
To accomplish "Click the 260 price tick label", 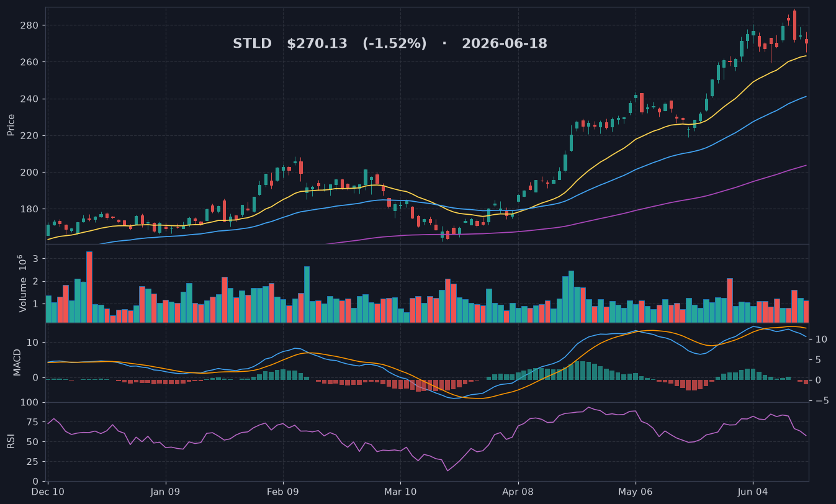I will pos(31,62).
